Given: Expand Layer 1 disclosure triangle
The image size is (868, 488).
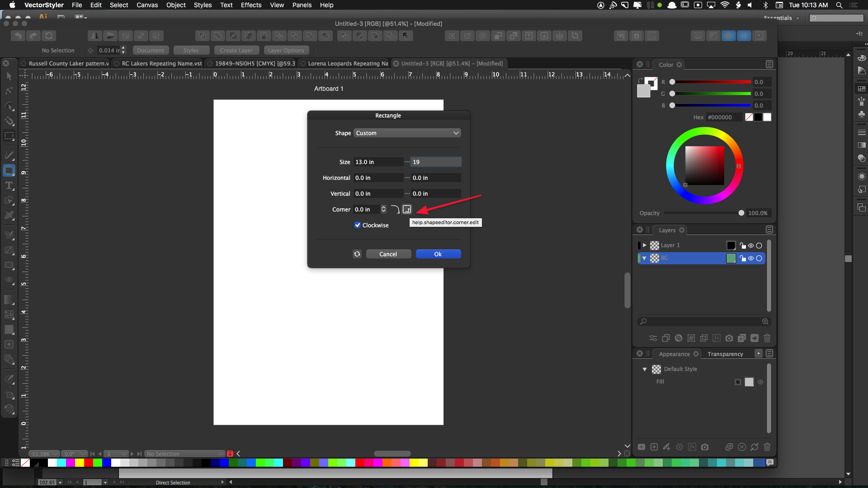Looking at the screenshot, I should pyautogui.click(x=645, y=245).
